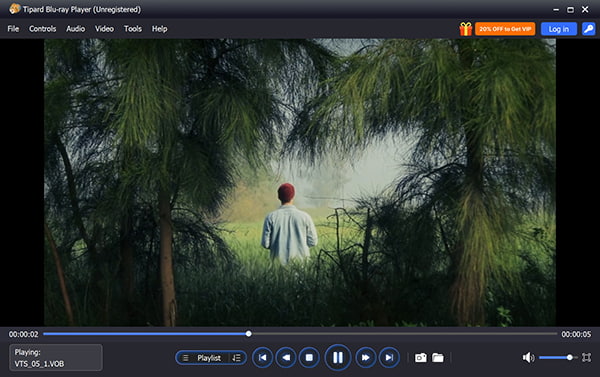Screen dimensions: 600x377
Task: Open the Video menu
Action: (104, 29)
